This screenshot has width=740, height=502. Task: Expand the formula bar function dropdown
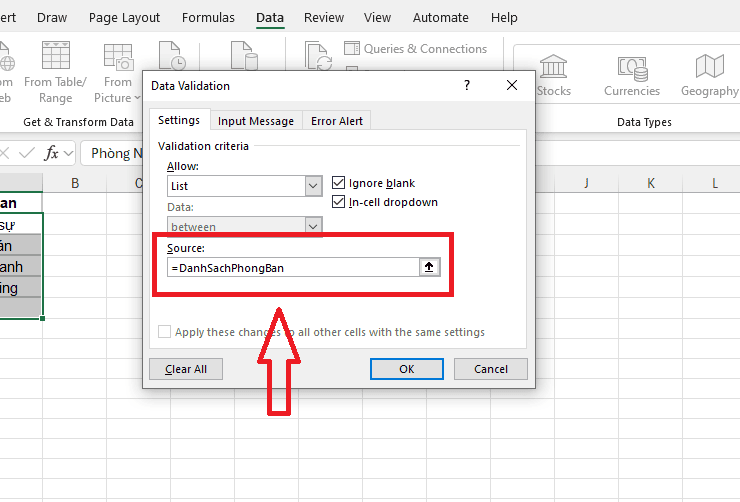(x=68, y=153)
